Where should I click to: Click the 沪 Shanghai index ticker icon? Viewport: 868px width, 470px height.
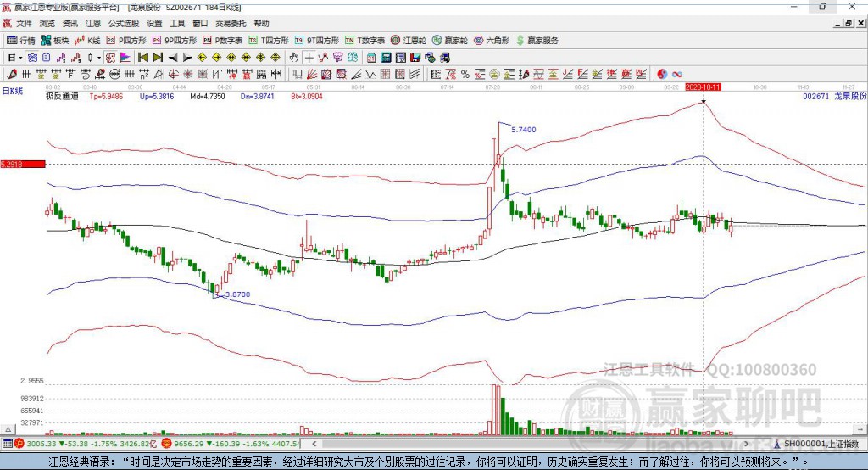click(x=19, y=444)
